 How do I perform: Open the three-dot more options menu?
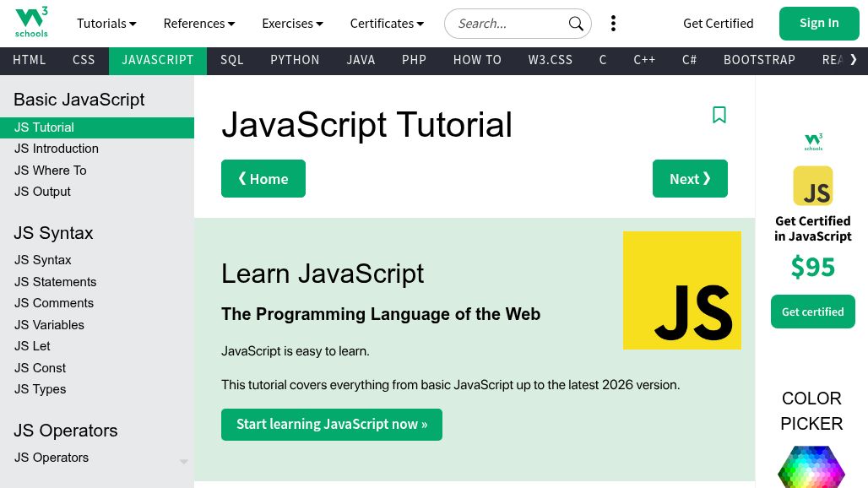[613, 24]
